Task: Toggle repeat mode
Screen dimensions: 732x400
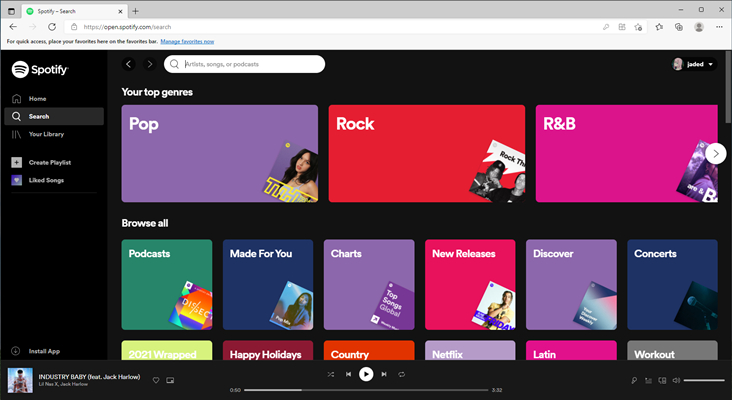Action: point(401,374)
